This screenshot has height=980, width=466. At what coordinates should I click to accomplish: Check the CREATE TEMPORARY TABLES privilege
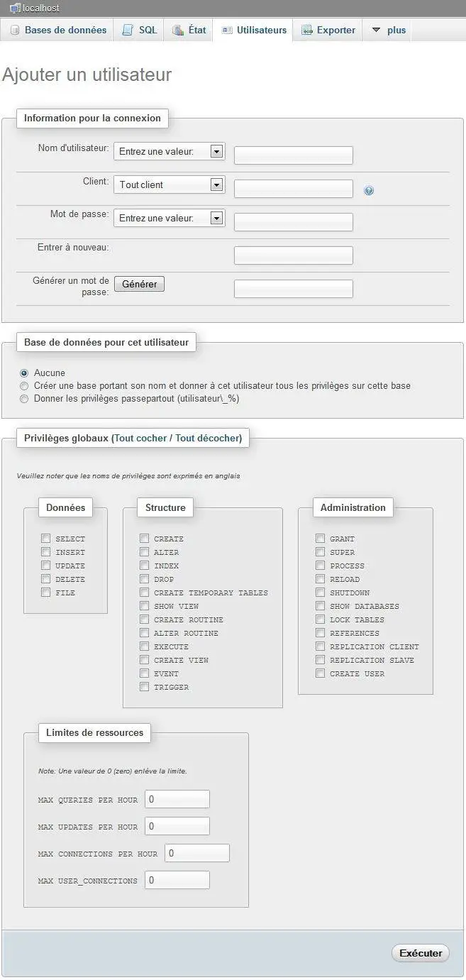[x=144, y=593]
